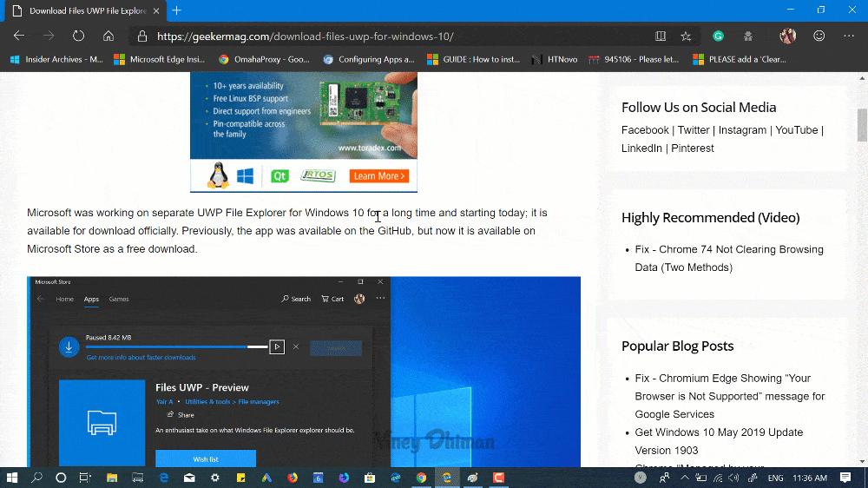Open the extension icon beside Grammarly
Viewport: 868px width, 488px height.
coord(748,36)
